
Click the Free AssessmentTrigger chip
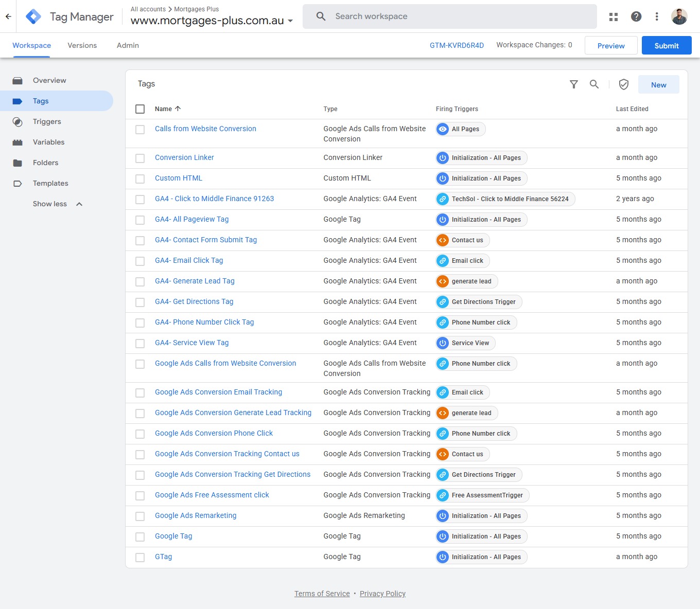pyautogui.click(x=482, y=495)
